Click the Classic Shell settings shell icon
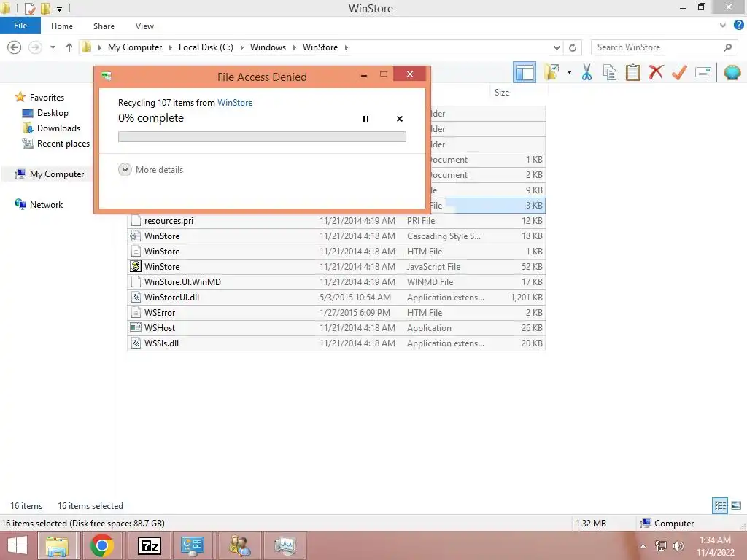Image resolution: width=747 pixels, height=560 pixels. tap(732, 73)
